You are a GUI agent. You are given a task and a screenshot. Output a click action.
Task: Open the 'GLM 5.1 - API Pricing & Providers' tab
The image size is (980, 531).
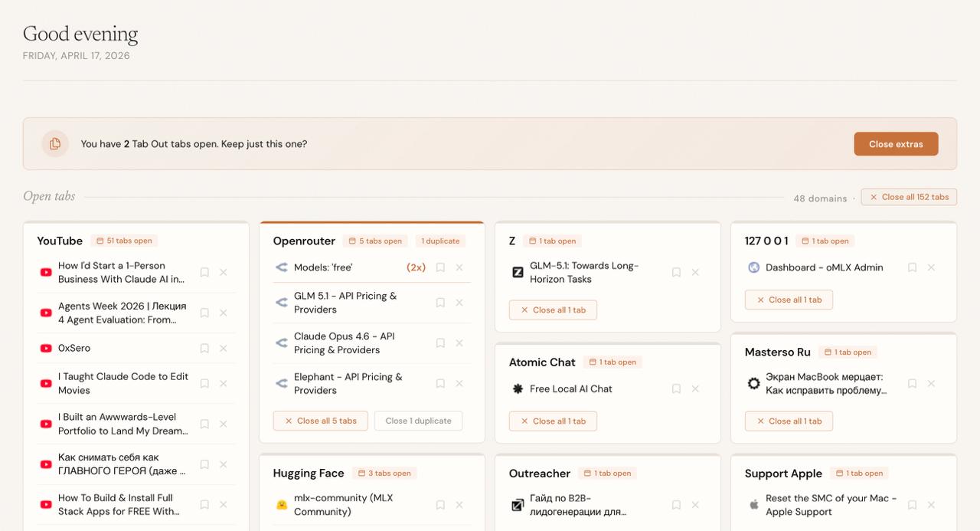[x=345, y=303]
